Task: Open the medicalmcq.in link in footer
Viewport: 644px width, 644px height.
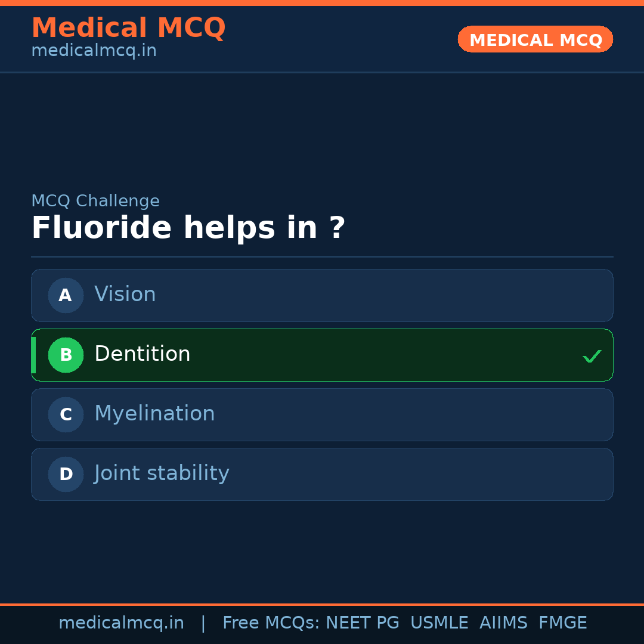Action: (121, 623)
